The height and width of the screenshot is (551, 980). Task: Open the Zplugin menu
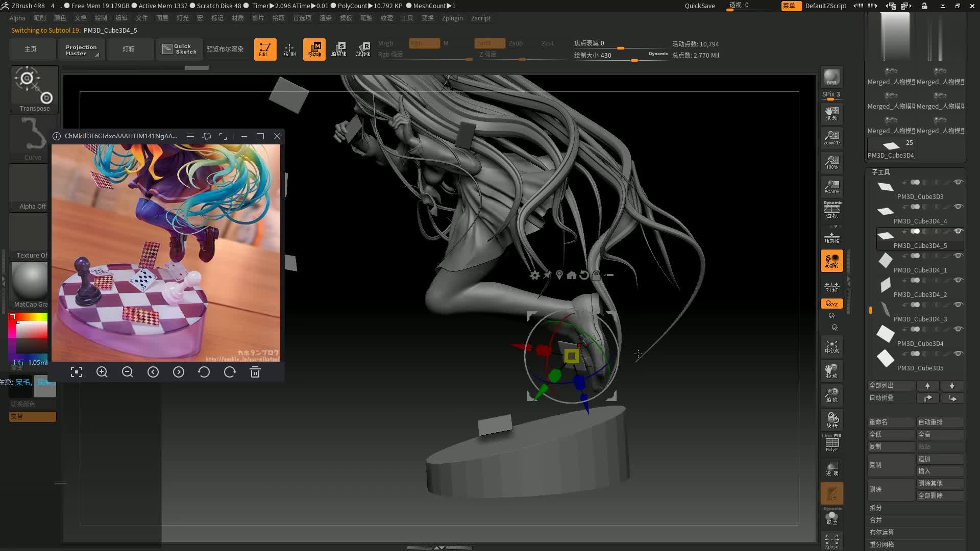452,18
